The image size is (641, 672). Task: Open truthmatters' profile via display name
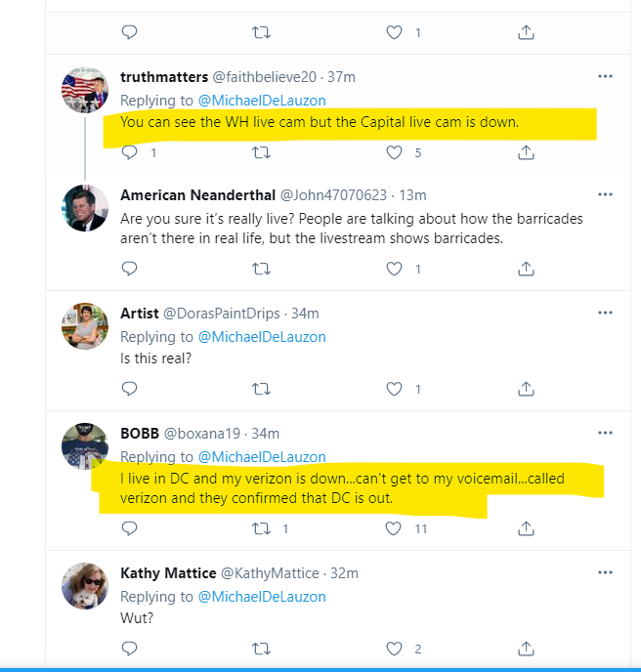[x=164, y=77]
